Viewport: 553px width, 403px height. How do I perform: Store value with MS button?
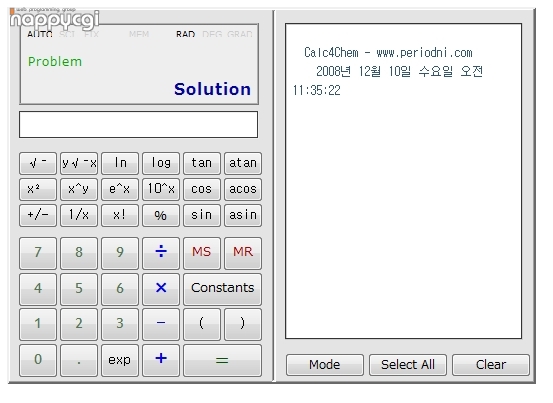tap(202, 253)
